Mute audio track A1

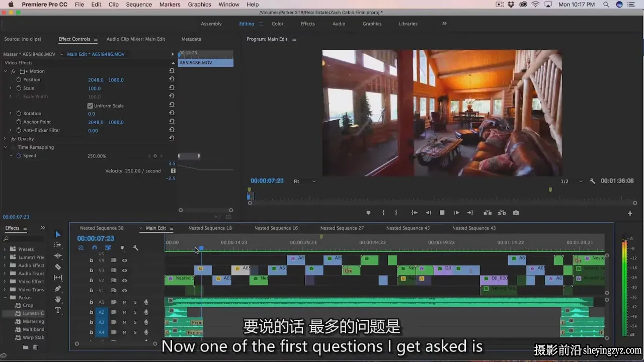click(x=124, y=302)
